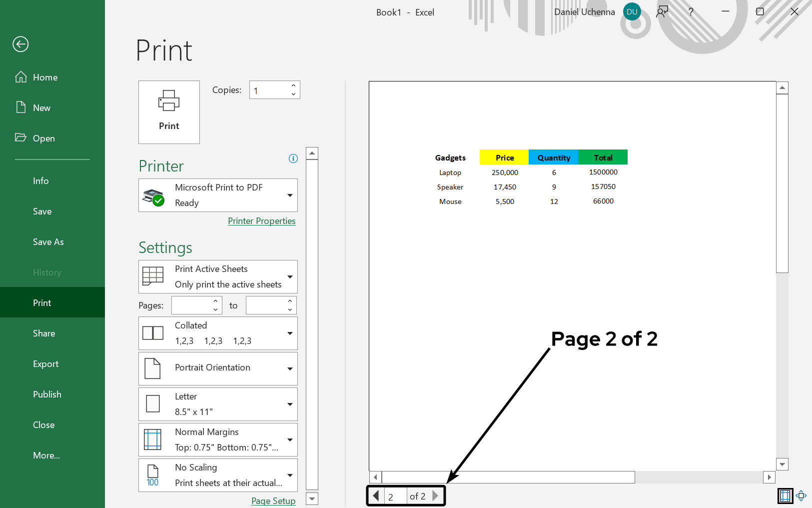The width and height of the screenshot is (812, 508).
Task: Click the Help question mark icon
Action: pyautogui.click(x=691, y=12)
